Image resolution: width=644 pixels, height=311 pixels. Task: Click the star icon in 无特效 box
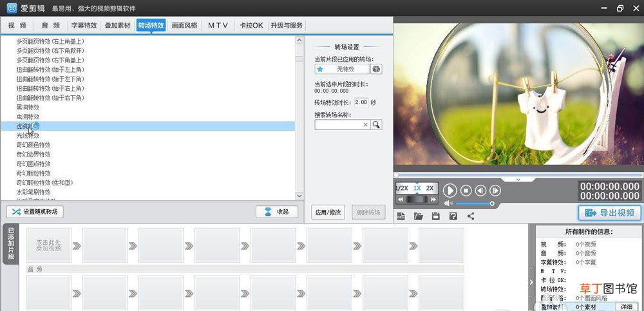click(x=320, y=69)
